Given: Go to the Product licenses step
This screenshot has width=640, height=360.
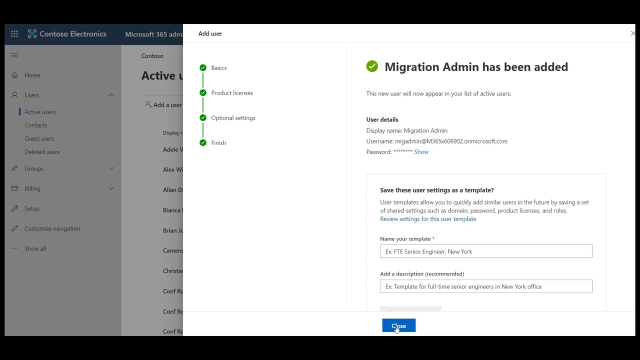Looking at the screenshot, I should (x=232, y=93).
